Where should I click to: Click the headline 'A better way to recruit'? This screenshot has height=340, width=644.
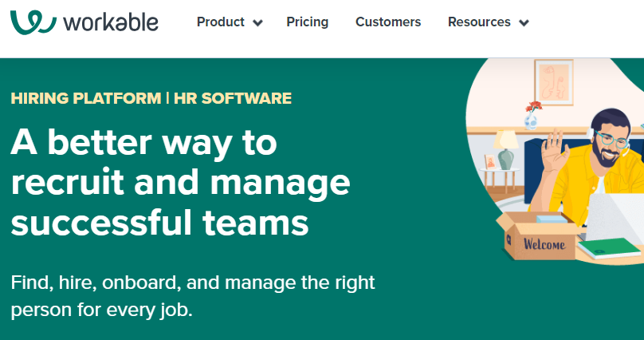tap(180, 183)
